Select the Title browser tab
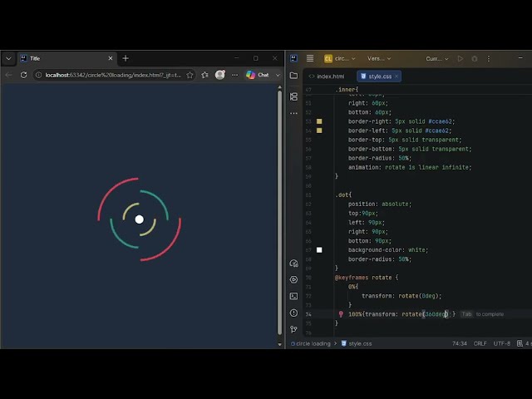Screen dimensions: 532x399 [x=66, y=58]
